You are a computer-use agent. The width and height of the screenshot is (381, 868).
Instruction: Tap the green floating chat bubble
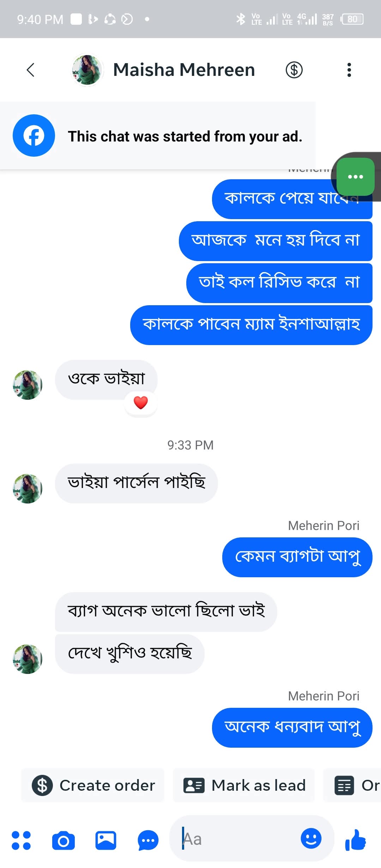pyautogui.click(x=355, y=177)
